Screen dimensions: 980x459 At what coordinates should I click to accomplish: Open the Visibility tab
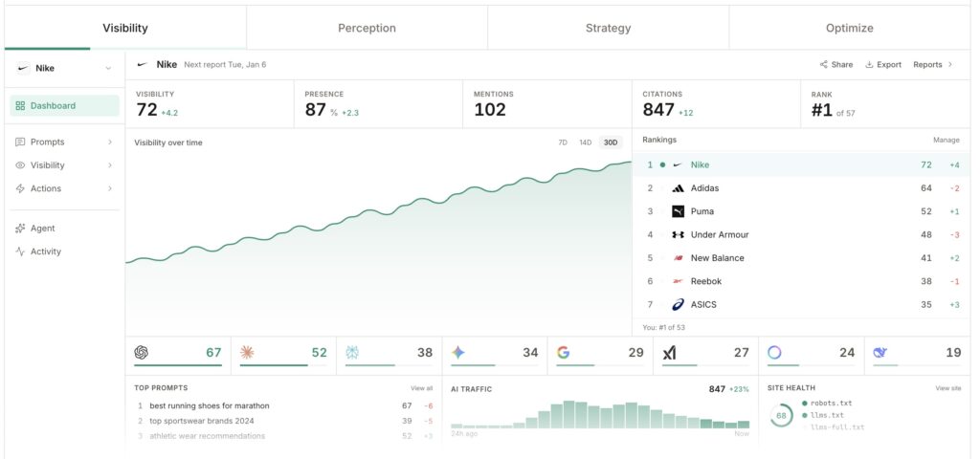(x=125, y=28)
